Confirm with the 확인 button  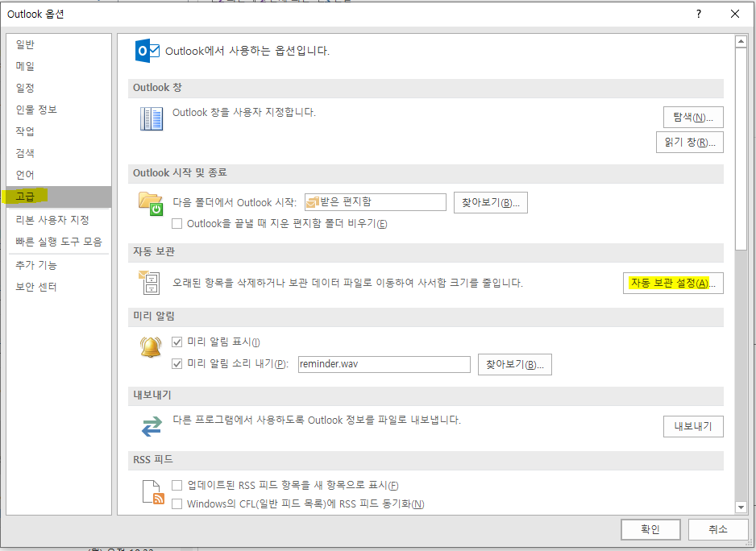click(650, 529)
